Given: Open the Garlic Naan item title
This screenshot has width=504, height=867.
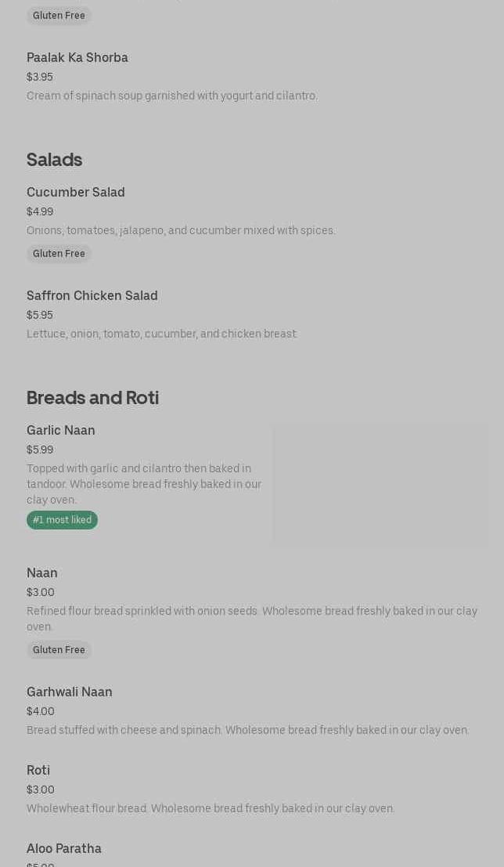Looking at the screenshot, I should (x=61, y=431).
